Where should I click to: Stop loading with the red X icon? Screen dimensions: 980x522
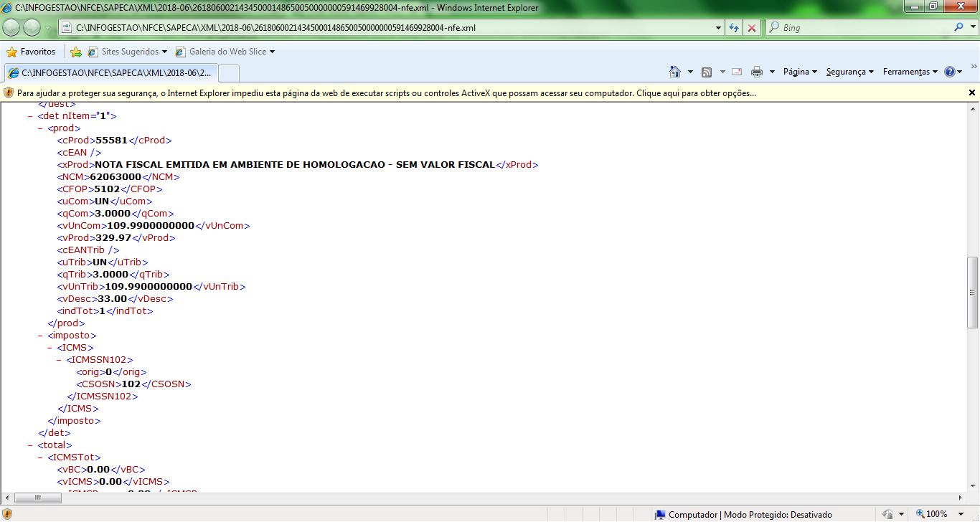click(752, 28)
